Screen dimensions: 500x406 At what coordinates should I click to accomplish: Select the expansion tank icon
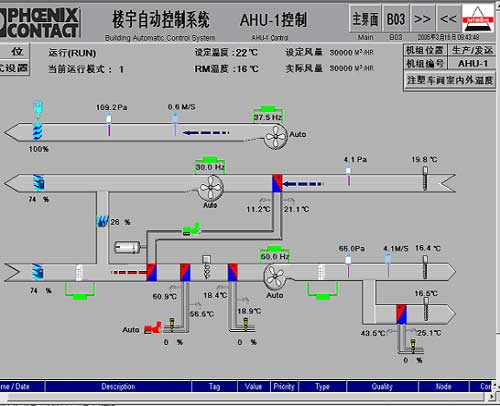[x=128, y=247]
